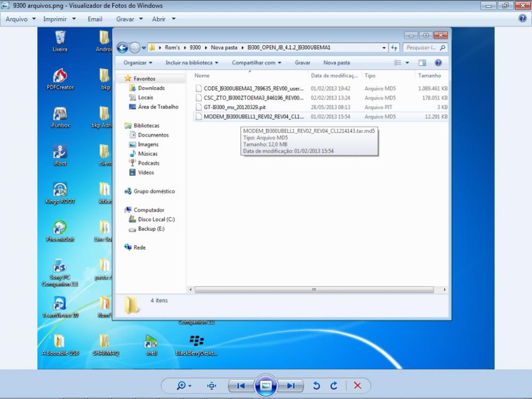
Task: Click the address bar refresh icon
Action: click(394, 48)
